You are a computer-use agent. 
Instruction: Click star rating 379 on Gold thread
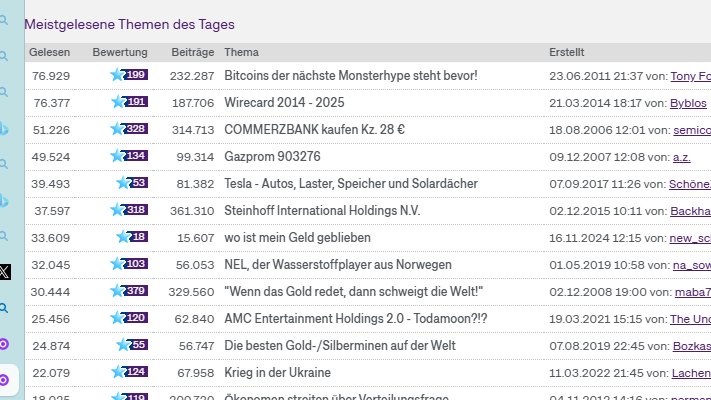[130, 291]
